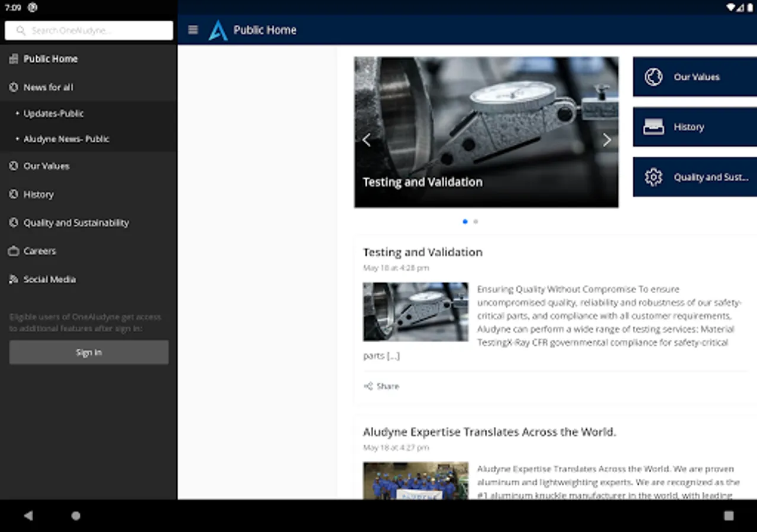The height and width of the screenshot is (532, 757).
Task: Open the Aludyne Expertise article group photo
Action: pyautogui.click(x=416, y=481)
